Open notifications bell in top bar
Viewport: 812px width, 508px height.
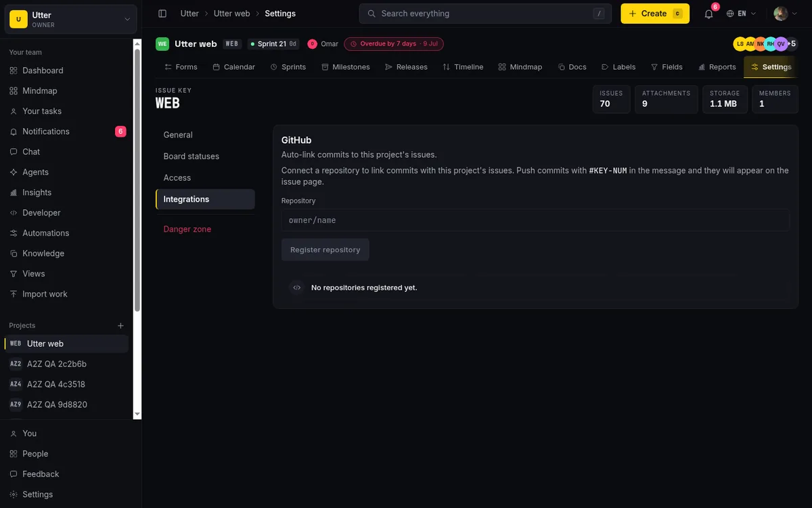(708, 14)
